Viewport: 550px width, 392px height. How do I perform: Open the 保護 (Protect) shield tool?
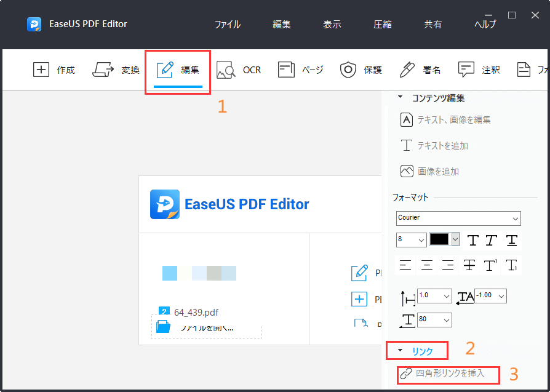point(349,70)
